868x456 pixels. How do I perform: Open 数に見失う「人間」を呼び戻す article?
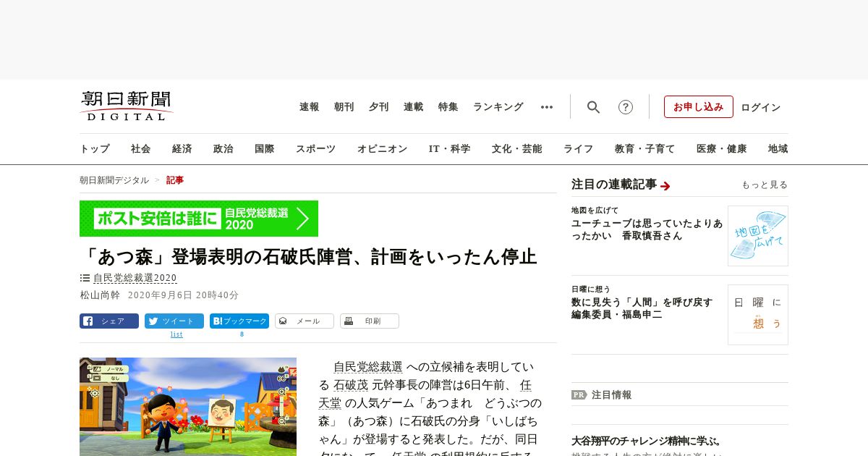click(x=642, y=309)
